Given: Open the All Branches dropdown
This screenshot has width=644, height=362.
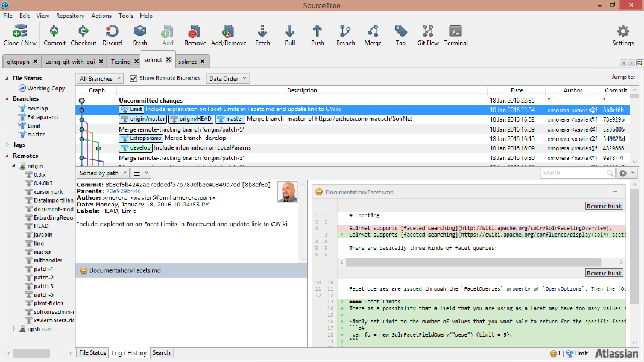Looking at the screenshot, I should 100,78.
